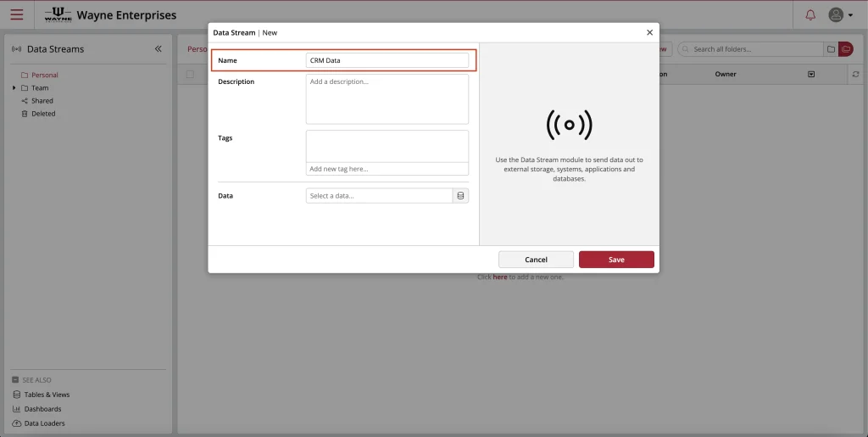The height and width of the screenshot is (437, 868).
Task: Click the Add new tag field
Action: pos(387,169)
